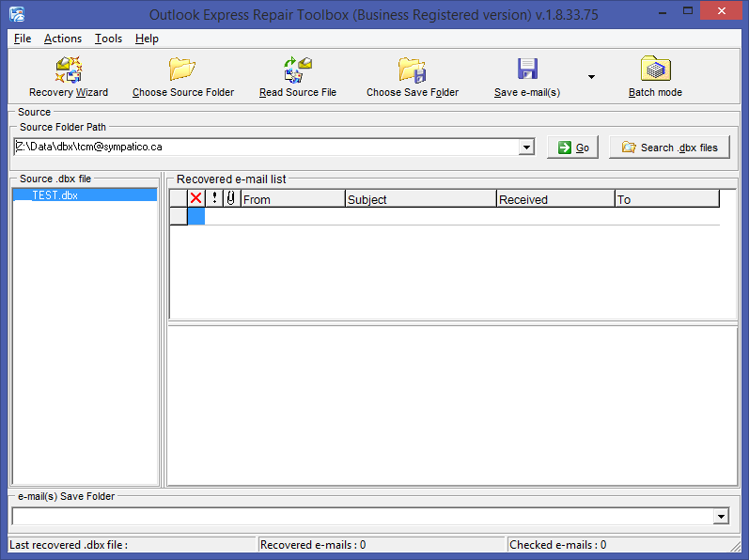Screen dimensions: 749x560
Task: Click the Save e-mail(s) floppy icon
Action: click(x=527, y=69)
